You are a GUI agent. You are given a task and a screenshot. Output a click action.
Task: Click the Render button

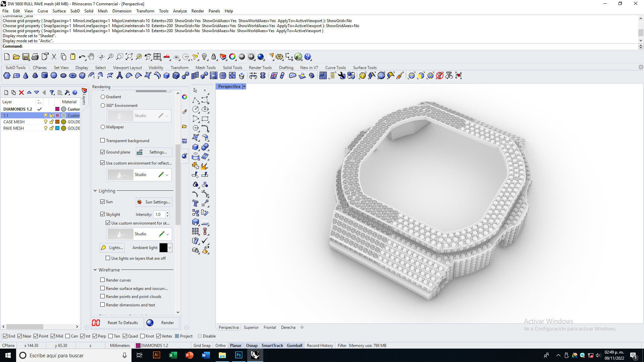162,323
